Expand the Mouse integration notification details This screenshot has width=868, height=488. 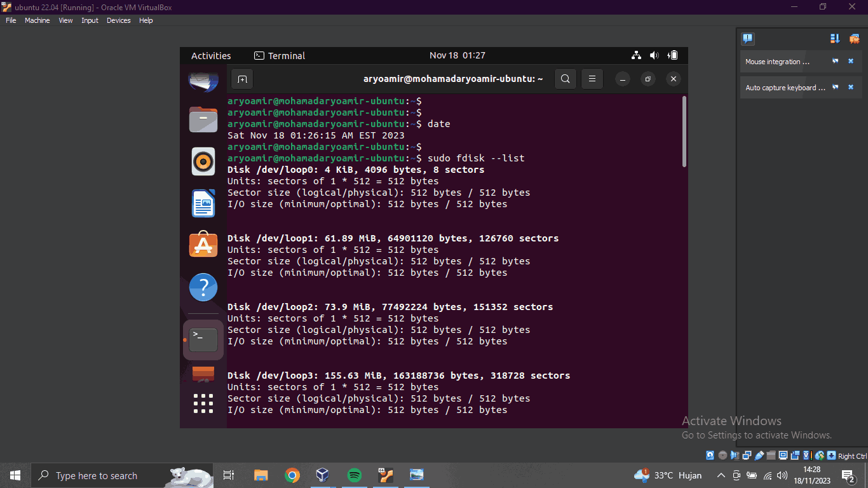tap(836, 62)
